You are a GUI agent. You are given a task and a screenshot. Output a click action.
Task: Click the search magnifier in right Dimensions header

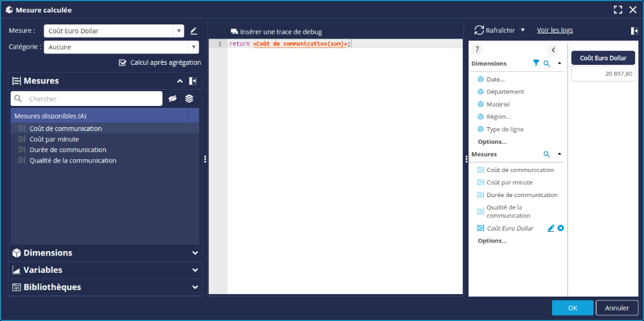tap(547, 64)
